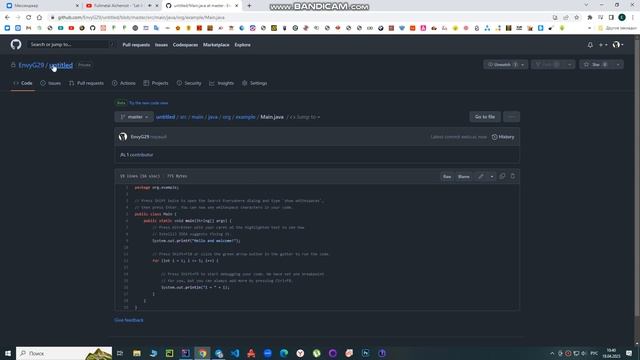The width and height of the screenshot is (640, 360).
Task: Switch to the YouTube browser tab
Action: pyautogui.click(x=122, y=6)
